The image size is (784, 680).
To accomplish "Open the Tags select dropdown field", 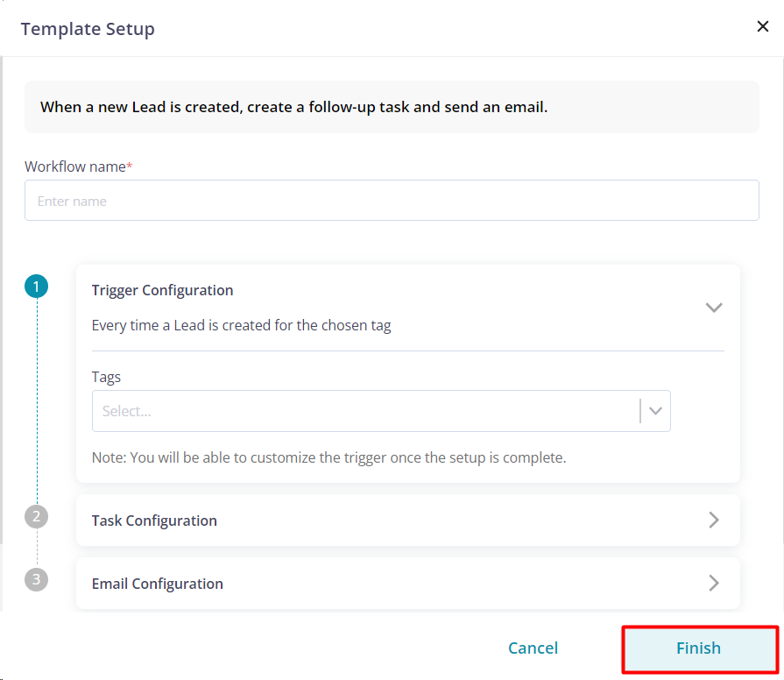I will pyautogui.click(x=381, y=411).
